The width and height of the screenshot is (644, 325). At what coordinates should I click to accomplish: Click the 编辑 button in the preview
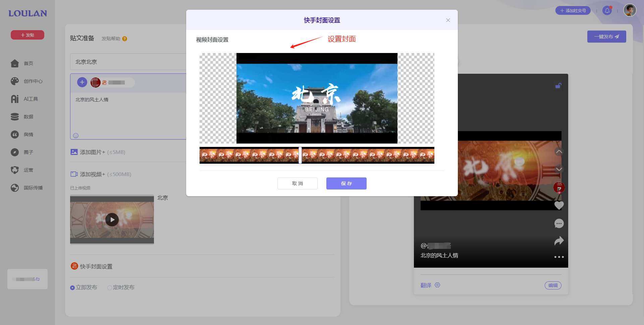pyautogui.click(x=553, y=285)
